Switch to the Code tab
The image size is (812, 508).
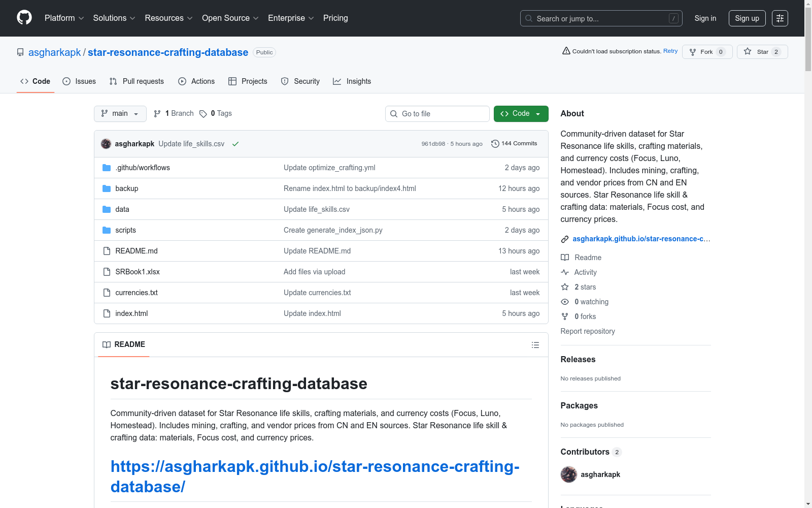pyautogui.click(x=36, y=81)
